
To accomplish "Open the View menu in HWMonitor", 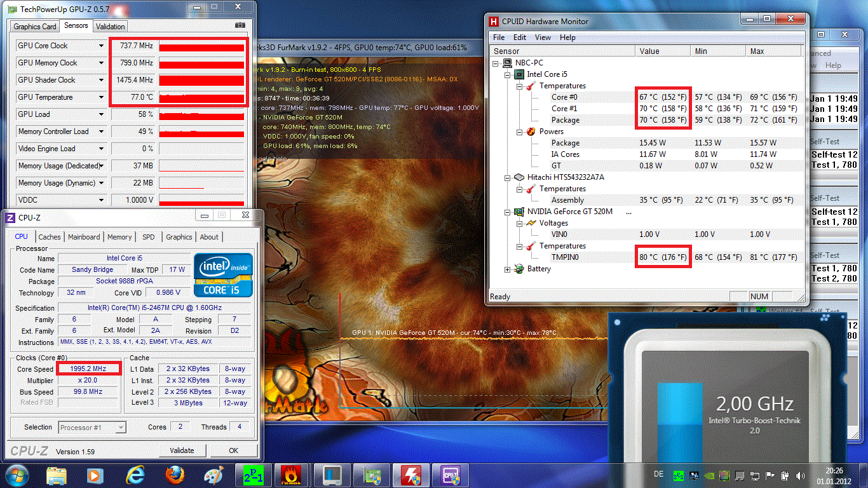I will [543, 37].
